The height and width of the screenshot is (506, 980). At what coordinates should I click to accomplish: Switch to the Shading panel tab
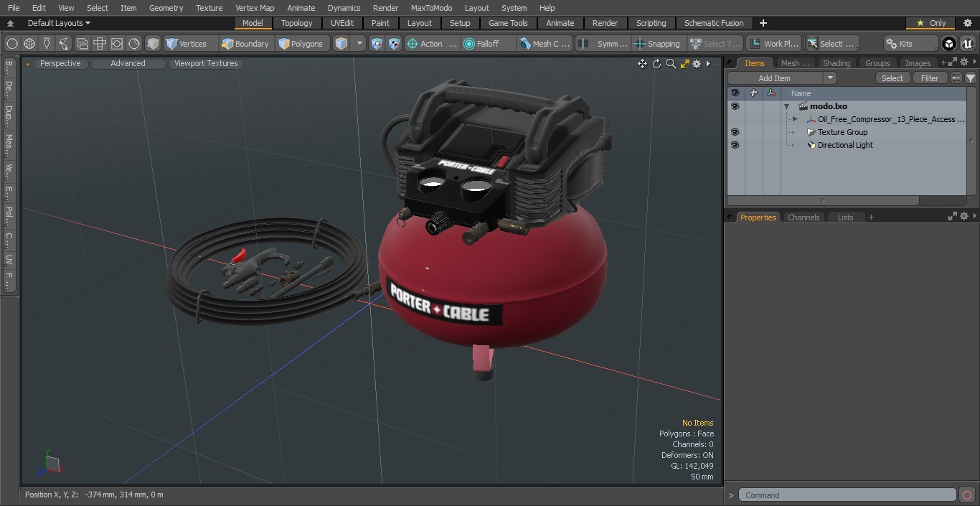coord(836,63)
